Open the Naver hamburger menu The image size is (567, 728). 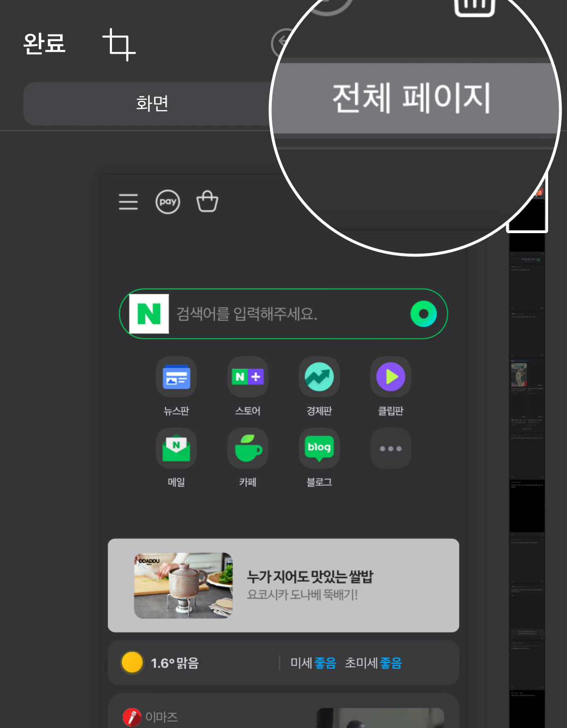(128, 202)
